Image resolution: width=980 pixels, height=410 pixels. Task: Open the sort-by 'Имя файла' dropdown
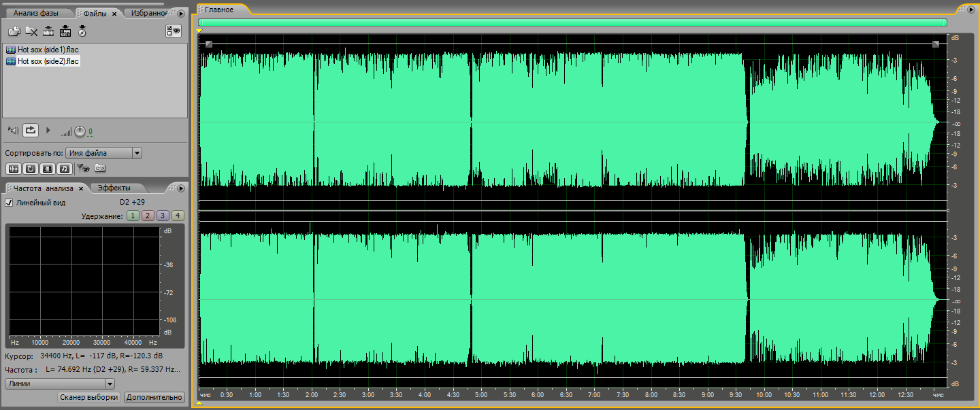(104, 153)
